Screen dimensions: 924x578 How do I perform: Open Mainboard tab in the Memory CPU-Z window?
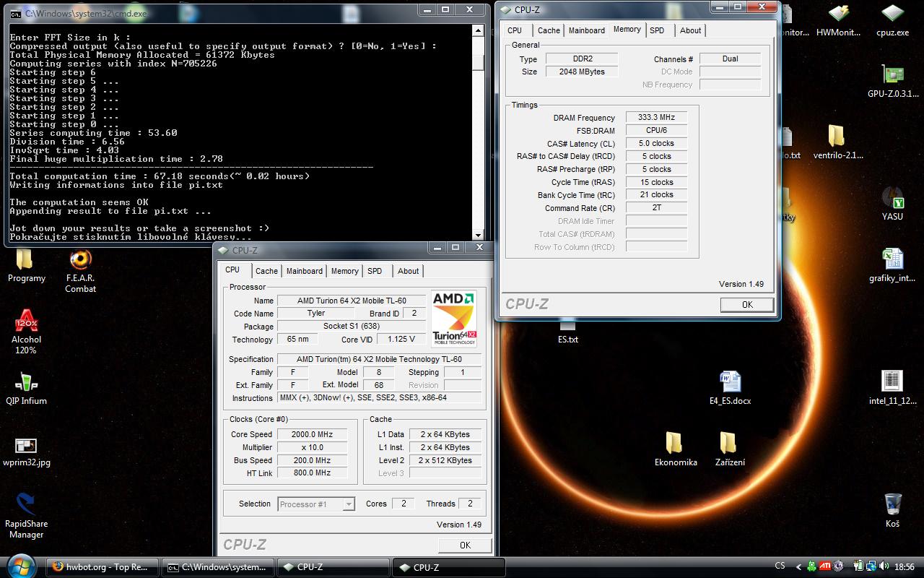click(587, 30)
